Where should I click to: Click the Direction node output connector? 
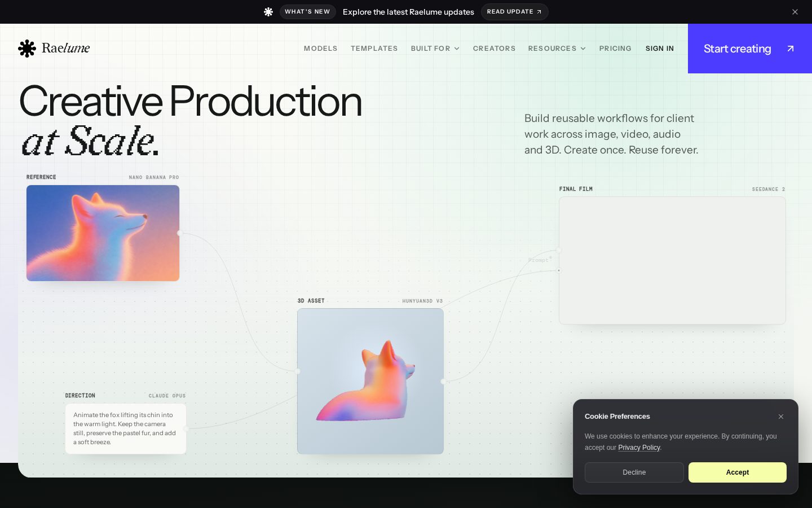pos(186,428)
